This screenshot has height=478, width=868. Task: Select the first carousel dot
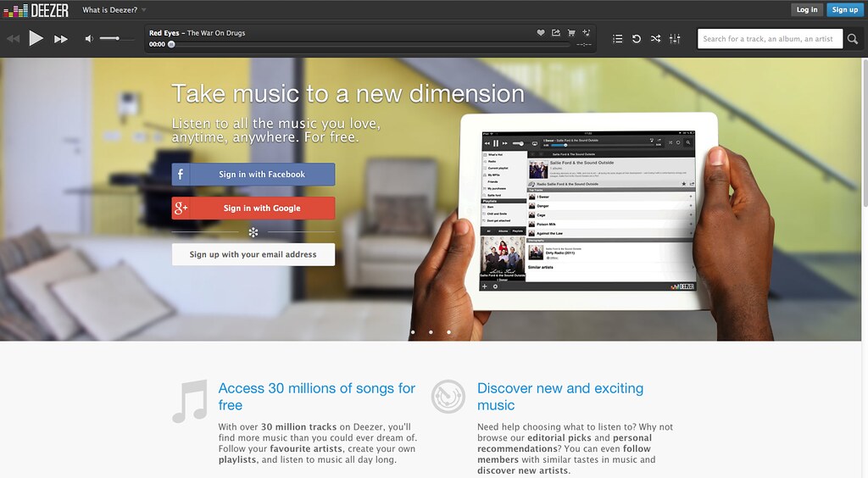pos(413,332)
